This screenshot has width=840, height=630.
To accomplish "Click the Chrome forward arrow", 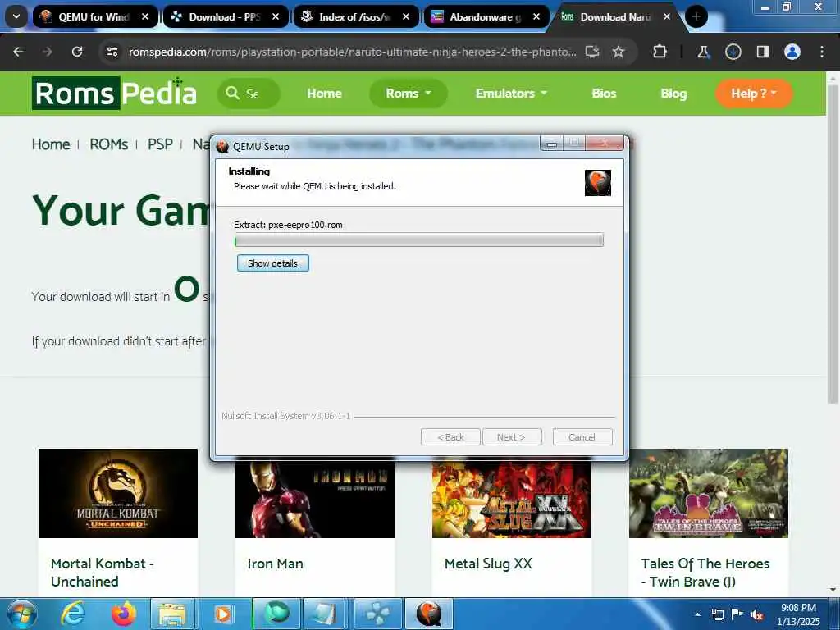I will point(48,52).
